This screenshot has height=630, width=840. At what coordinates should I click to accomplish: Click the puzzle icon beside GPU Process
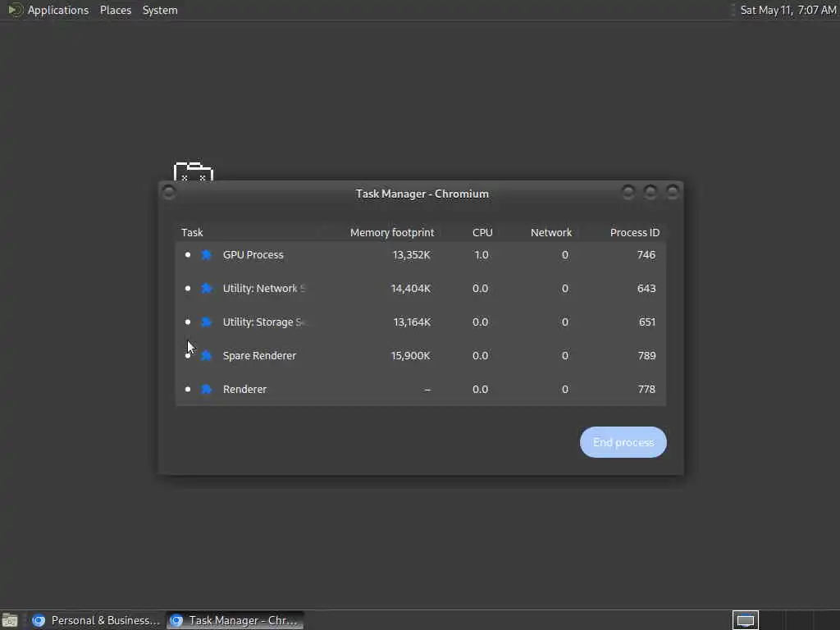coord(206,255)
